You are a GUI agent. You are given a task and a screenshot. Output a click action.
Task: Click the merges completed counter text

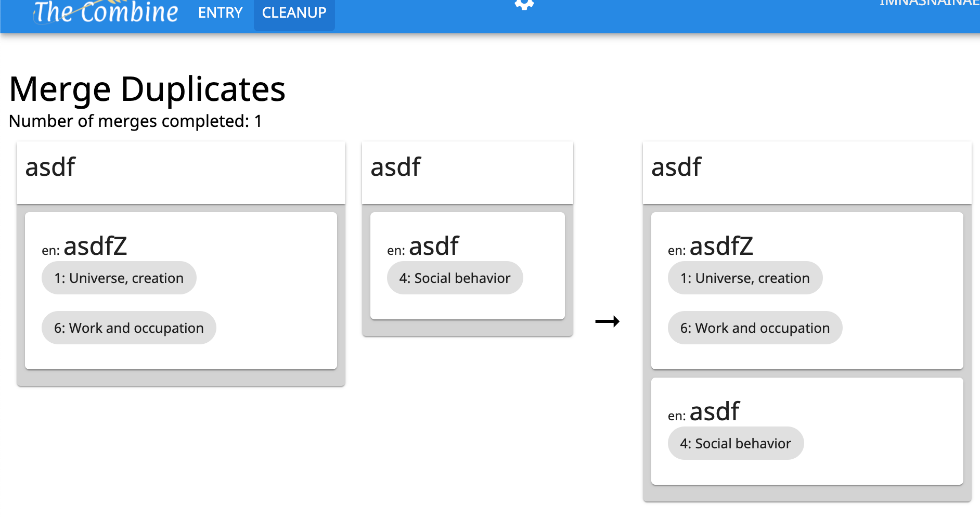coord(136,121)
